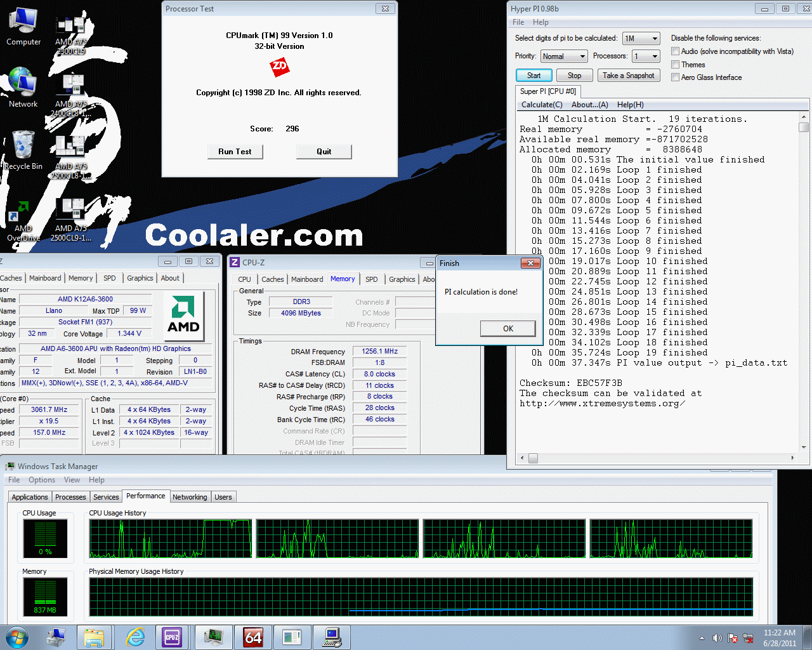Open the AMD A75 2500CL8 desktop file
The height and width of the screenshot is (650, 812).
71,157
